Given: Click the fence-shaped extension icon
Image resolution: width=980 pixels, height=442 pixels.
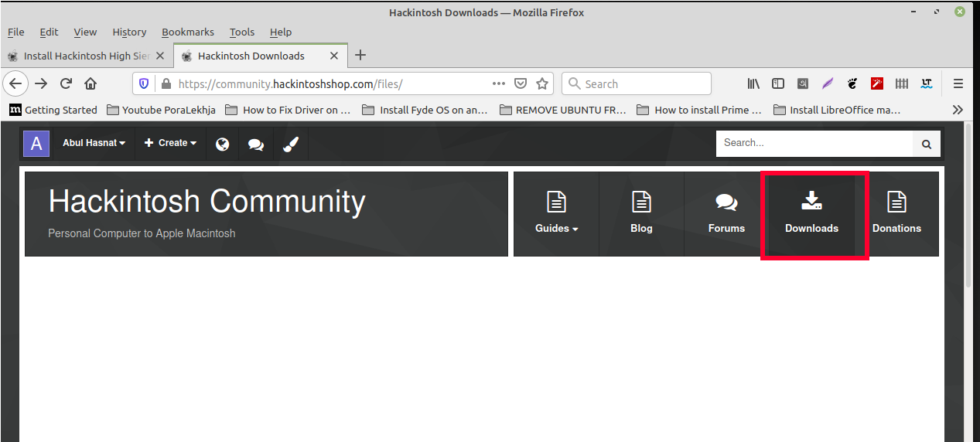Looking at the screenshot, I should pos(902,83).
